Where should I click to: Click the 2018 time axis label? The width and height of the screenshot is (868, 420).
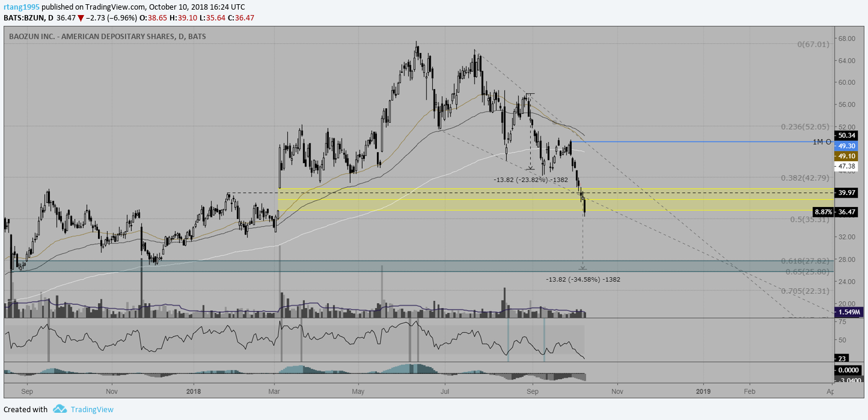click(194, 391)
